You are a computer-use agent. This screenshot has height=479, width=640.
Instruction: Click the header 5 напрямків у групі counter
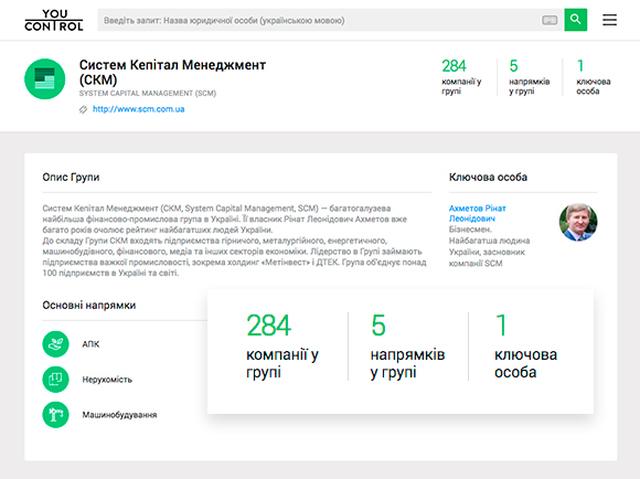coord(529,77)
